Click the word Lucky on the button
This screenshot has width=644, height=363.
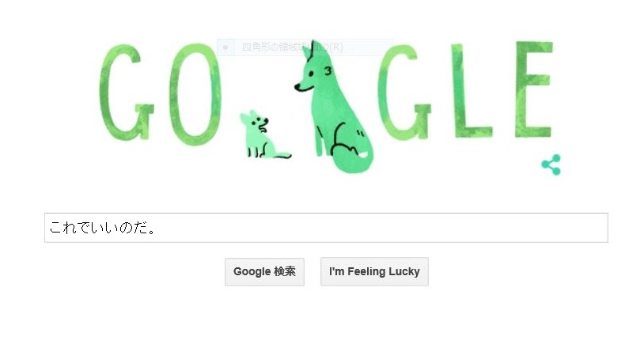[x=404, y=272]
